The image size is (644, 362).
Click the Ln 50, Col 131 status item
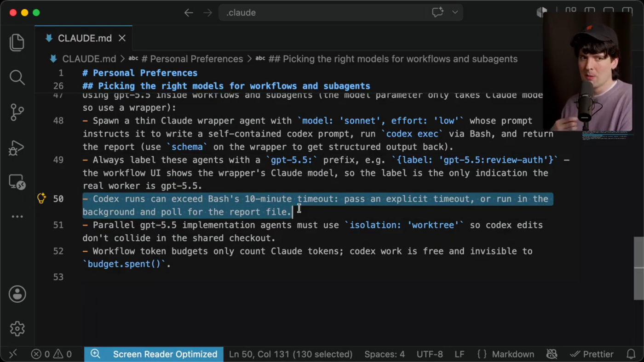pos(291,354)
